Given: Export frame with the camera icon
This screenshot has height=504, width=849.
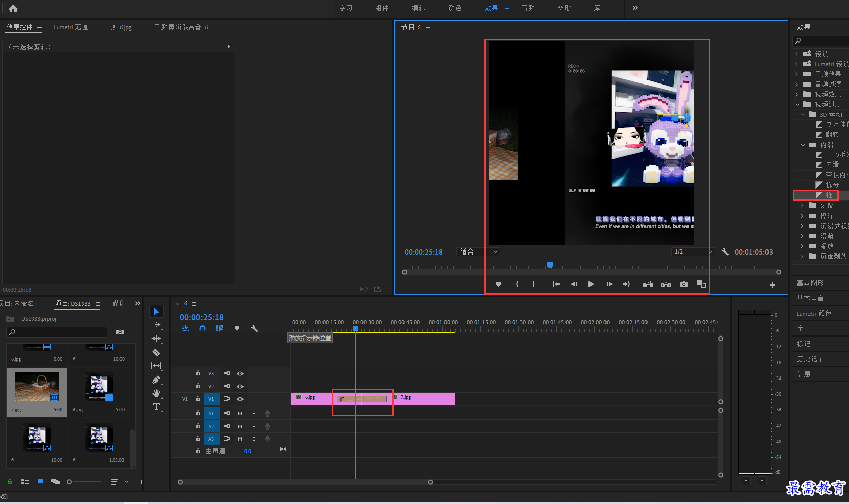Looking at the screenshot, I should (x=684, y=284).
